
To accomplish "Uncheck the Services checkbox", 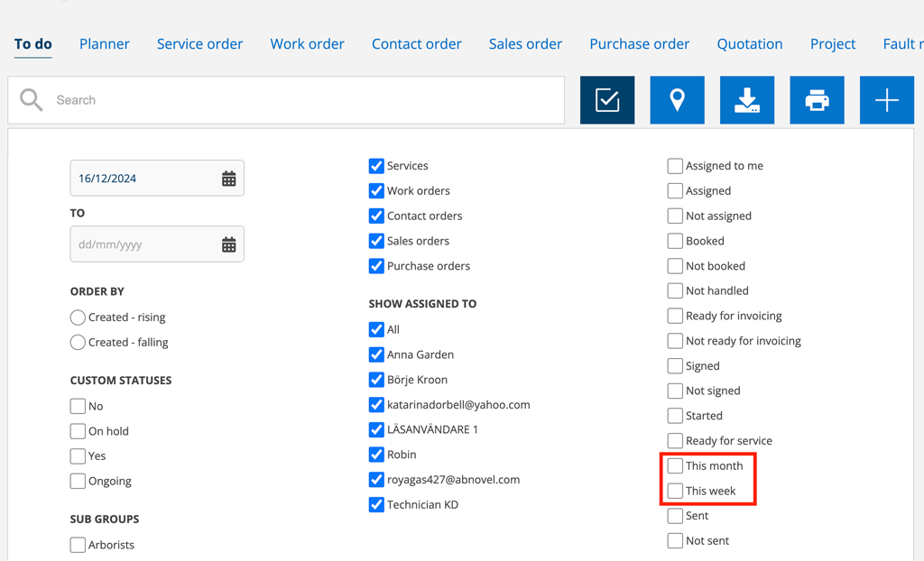I will click(x=376, y=166).
